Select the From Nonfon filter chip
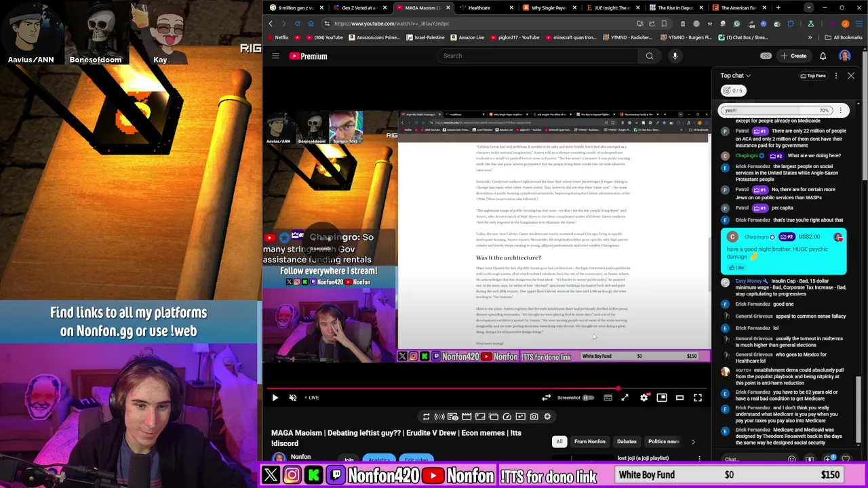 click(x=590, y=442)
